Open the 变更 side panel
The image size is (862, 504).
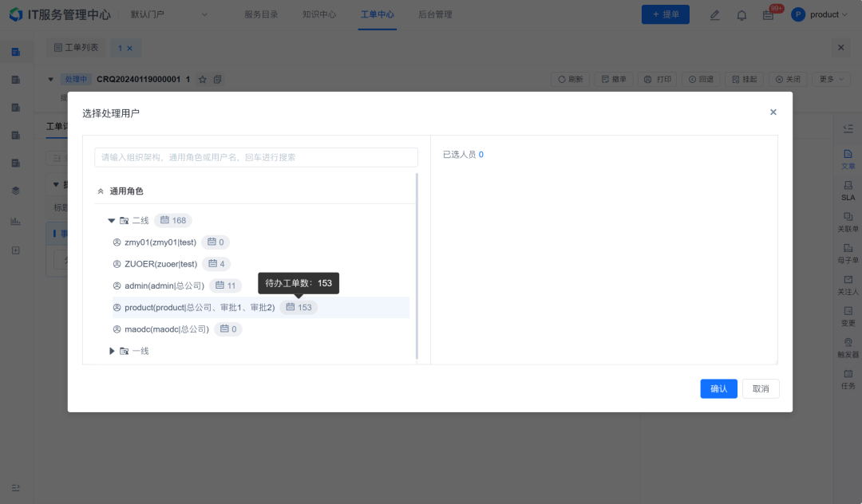click(x=848, y=317)
